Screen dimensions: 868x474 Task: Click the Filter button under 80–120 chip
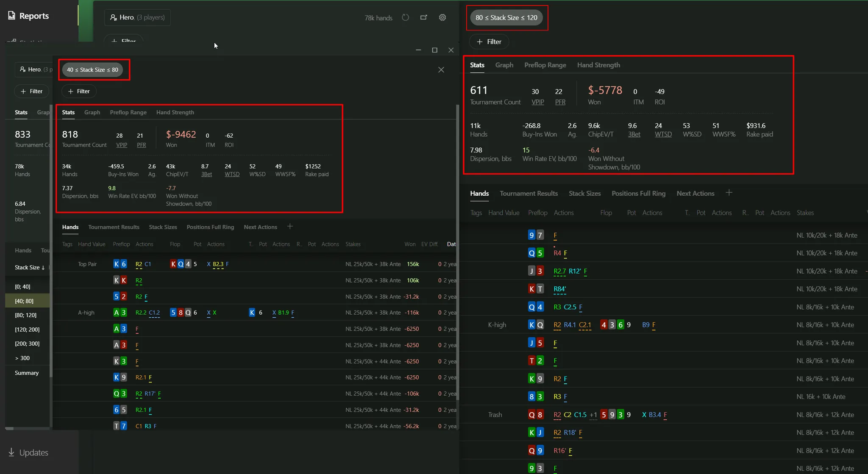coord(489,42)
